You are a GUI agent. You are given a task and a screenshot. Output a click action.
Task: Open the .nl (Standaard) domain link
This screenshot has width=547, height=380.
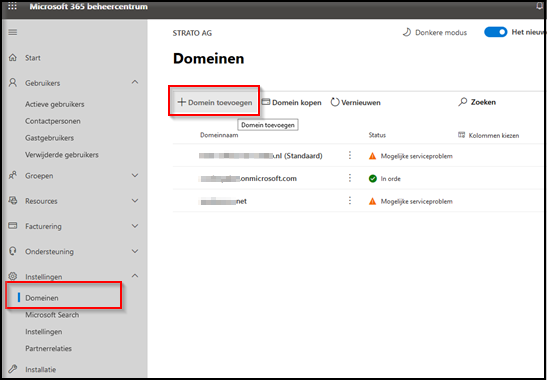pyautogui.click(x=261, y=156)
